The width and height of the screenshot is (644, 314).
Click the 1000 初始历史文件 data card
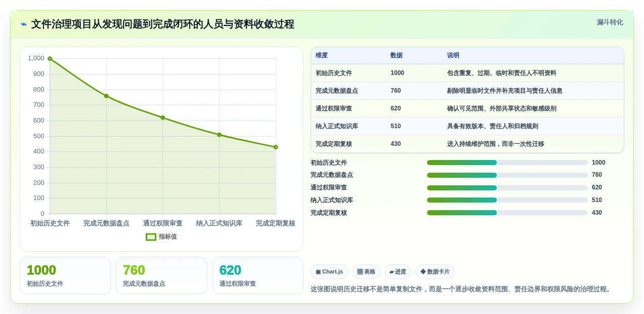point(65,276)
